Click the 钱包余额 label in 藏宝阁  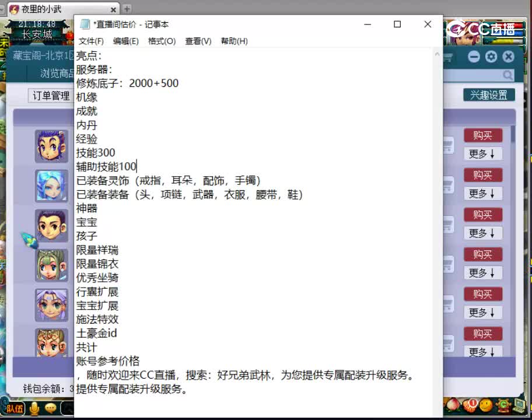click(44, 388)
